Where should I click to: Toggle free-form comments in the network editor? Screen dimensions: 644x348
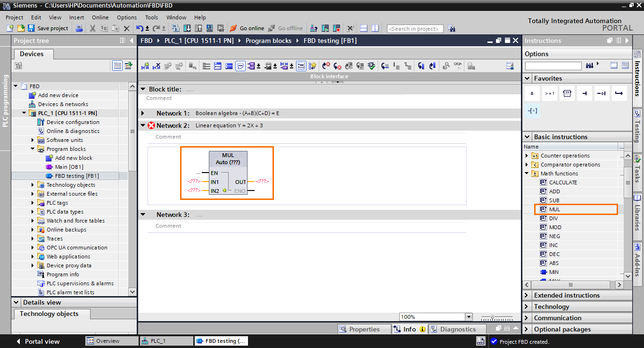240,66
